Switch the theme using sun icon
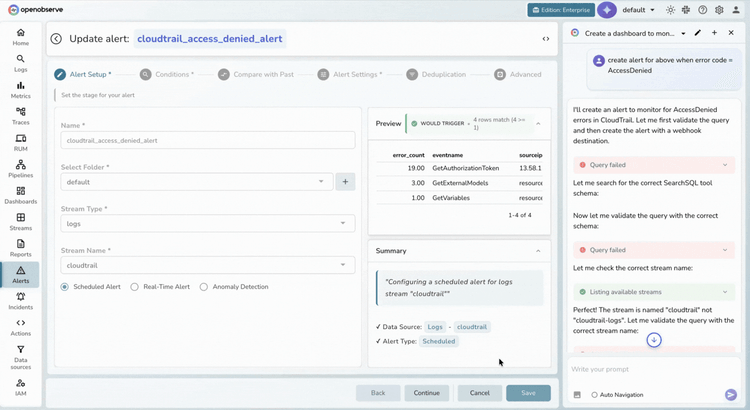750x410 pixels. click(670, 10)
